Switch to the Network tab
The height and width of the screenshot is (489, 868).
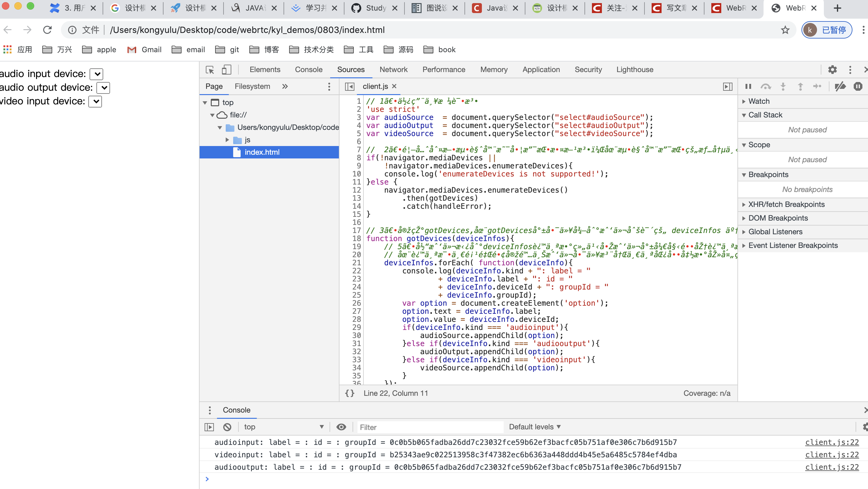coord(393,70)
